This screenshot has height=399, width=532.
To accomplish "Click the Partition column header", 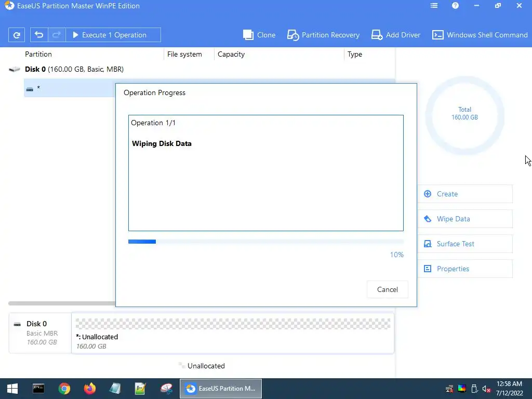I will tap(38, 54).
